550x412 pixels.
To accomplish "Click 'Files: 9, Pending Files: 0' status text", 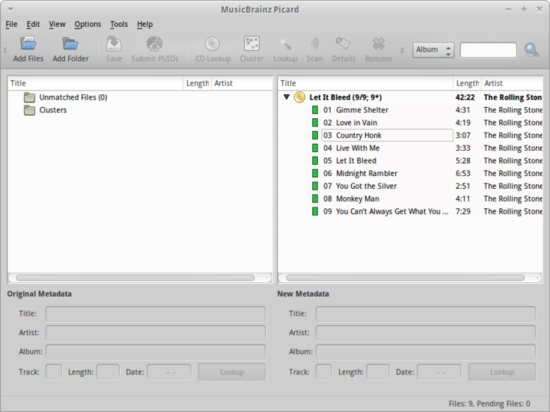I will (x=489, y=404).
